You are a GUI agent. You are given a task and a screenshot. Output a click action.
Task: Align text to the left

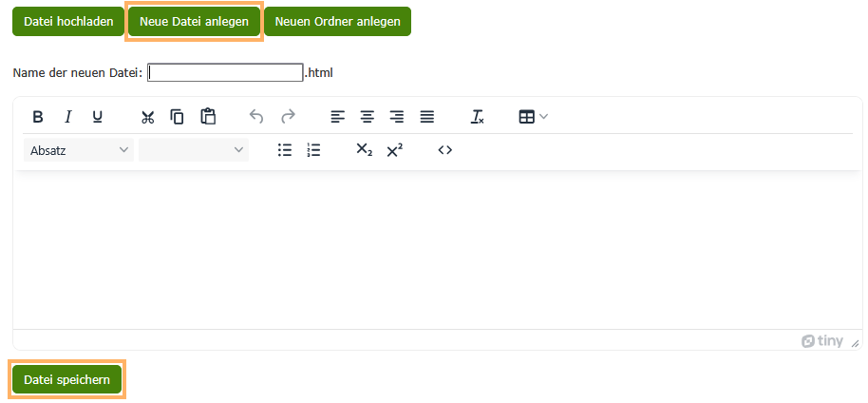pyautogui.click(x=337, y=117)
